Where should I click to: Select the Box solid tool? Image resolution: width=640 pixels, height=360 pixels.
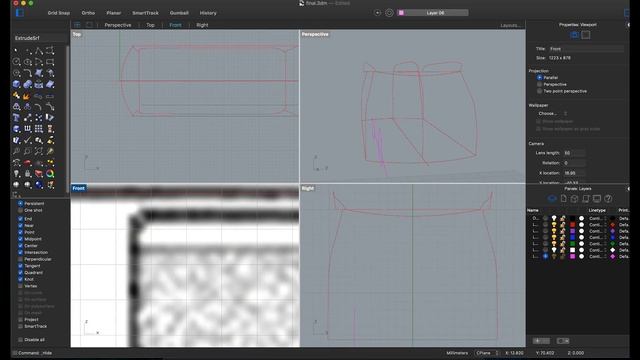(16, 84)
